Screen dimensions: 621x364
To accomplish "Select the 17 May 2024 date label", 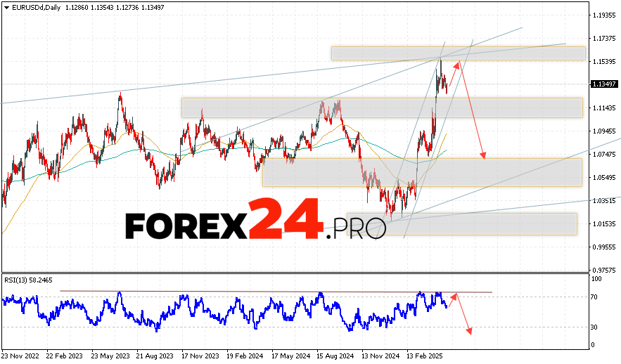I will point(290,356).
